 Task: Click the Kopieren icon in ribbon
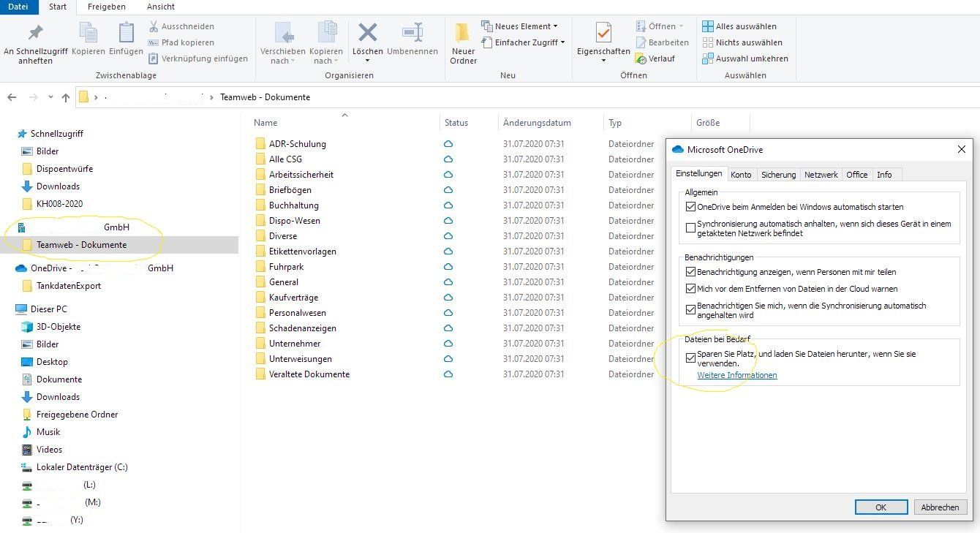[88, 34]
